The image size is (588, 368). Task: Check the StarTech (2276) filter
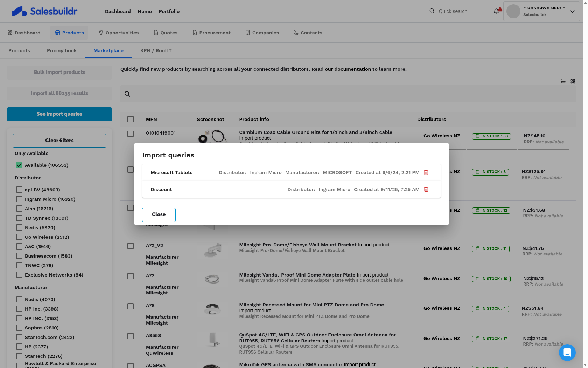tap(19, 356)
